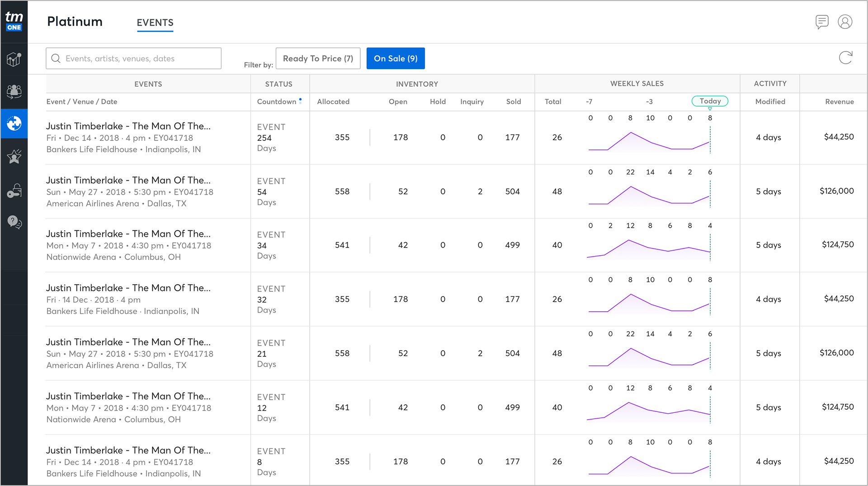Screen dimensions: 868x486
Task: Click Inquiry value 2 in 54 days row
Action: click(x=480, y=192)
